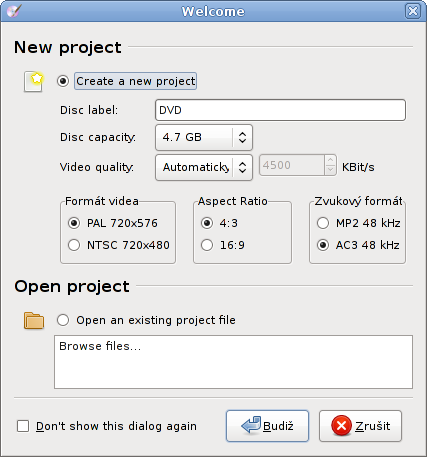Open the Disc capacity 4.7 GB dropdown
The height and width of the screenshot is (457, 427).
(204, 137)
